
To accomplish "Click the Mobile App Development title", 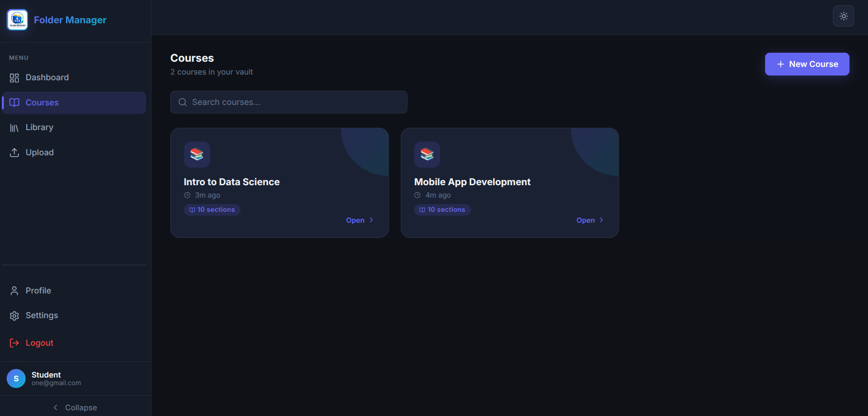I will 472,182.
